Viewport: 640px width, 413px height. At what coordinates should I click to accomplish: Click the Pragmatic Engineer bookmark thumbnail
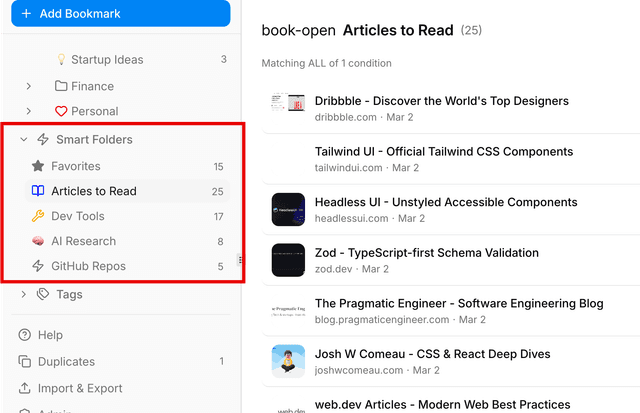(288, 311)
